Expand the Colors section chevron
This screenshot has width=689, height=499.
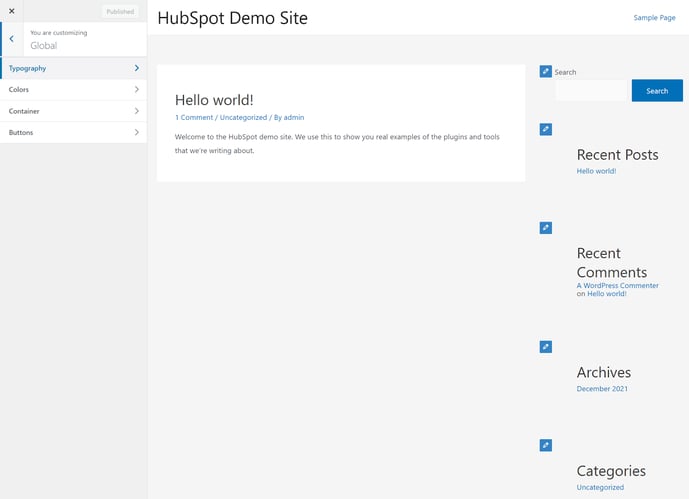pyautogui.click(x=137, y=90)
